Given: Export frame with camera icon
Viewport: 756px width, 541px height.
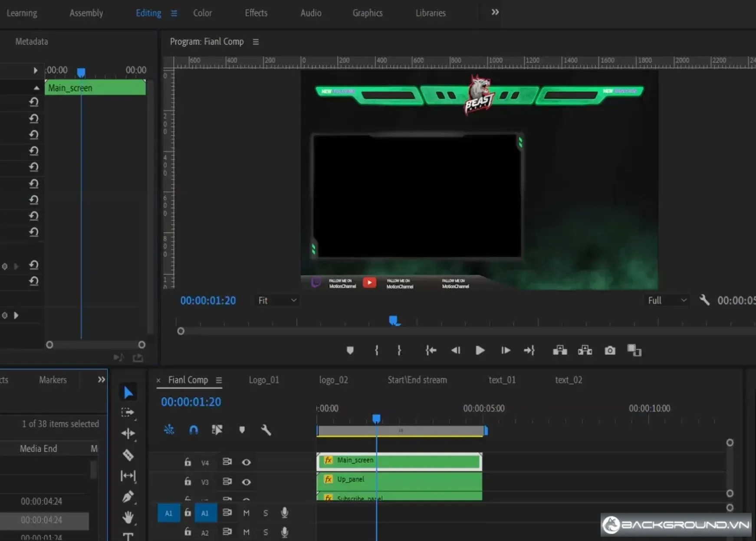Looking at the screenshot, I should click(x=610, y=351).
